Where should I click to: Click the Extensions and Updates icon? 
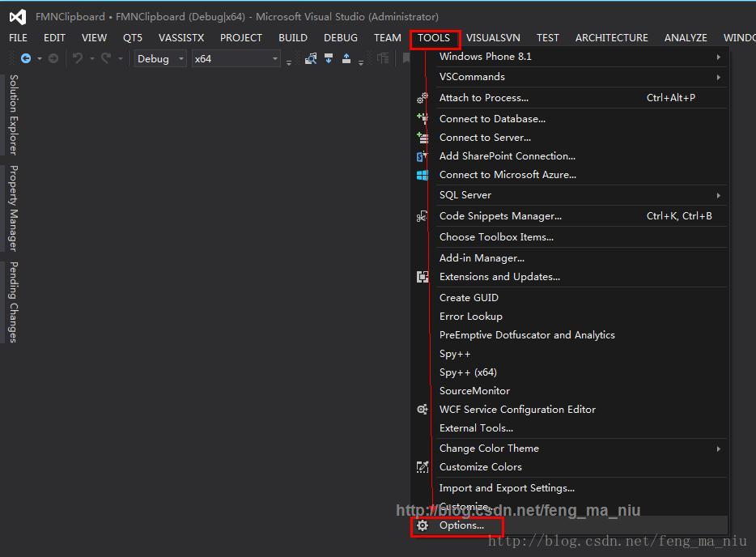(x=423, y=277)
